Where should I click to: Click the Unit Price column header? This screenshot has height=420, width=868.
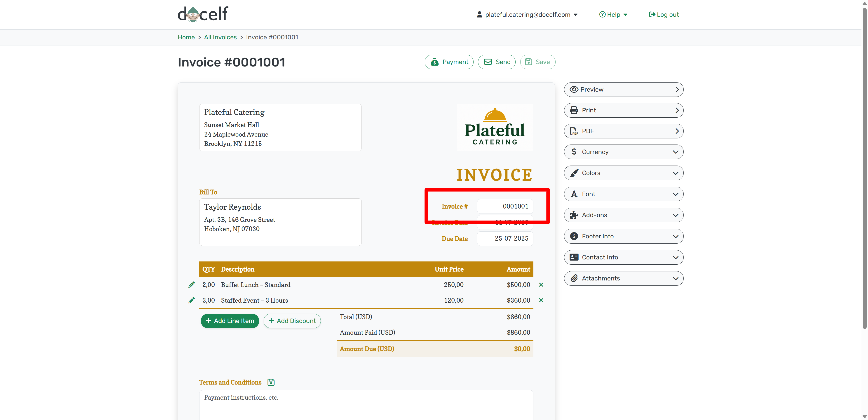coord(449,269)
